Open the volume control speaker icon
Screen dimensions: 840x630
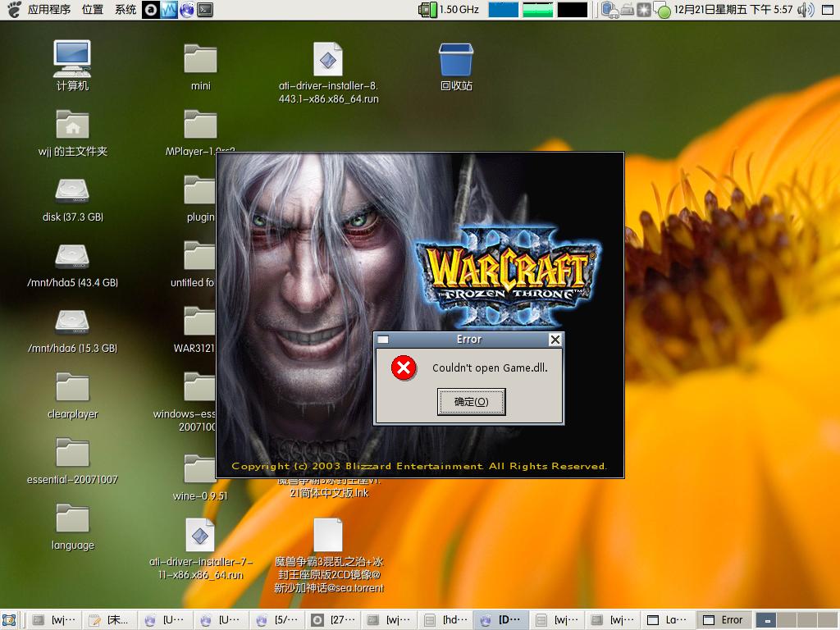tap(806, 10)
